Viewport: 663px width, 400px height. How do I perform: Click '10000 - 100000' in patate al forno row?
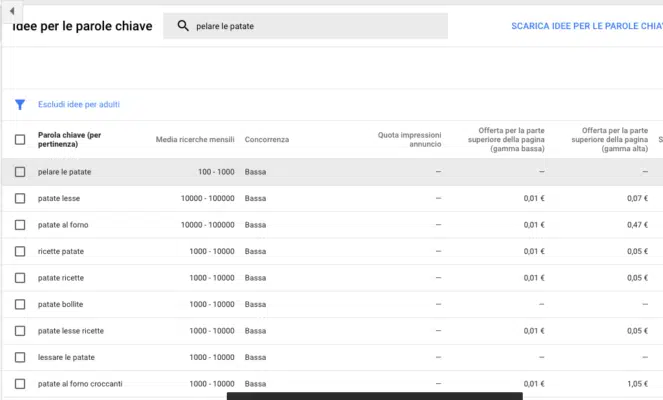click(x=208, y=225)
